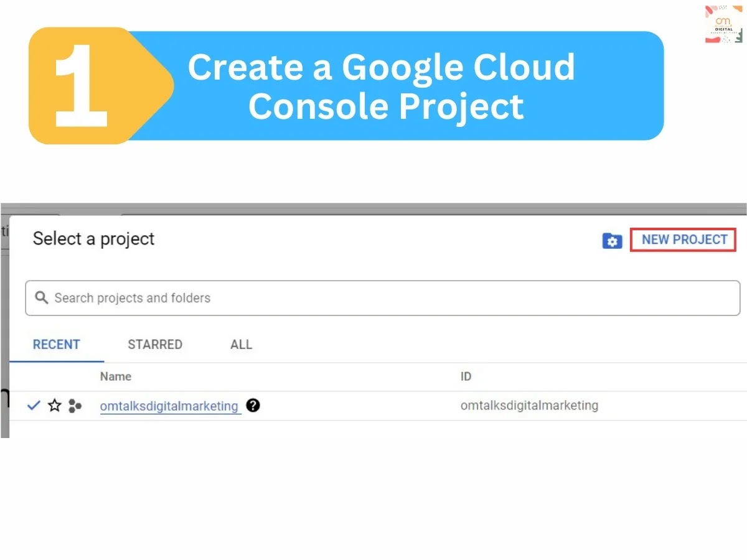Open the omtalksdigitalmarketing project link
The height and width of the screenshot is (560, 747).
point(169,406)
